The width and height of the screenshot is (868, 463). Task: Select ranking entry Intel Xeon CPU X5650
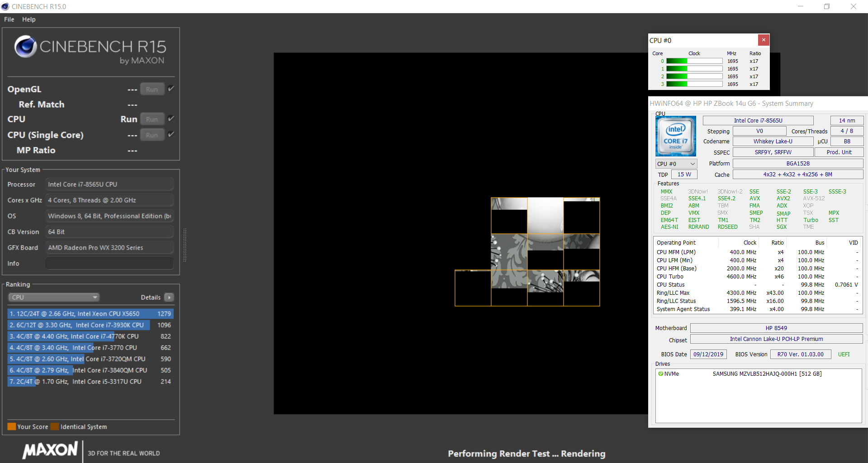tap(90, 313)
